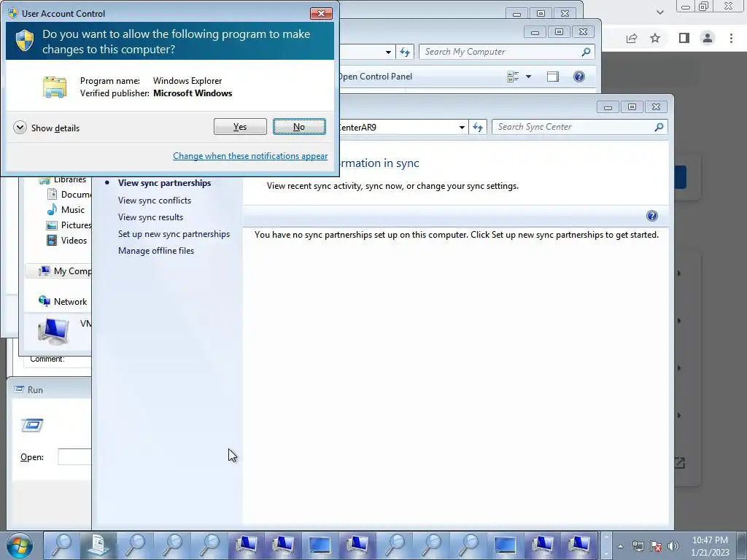Bookmark page with Chrome star icon
This screenshot has height=560, width=747.
point(655,38)
